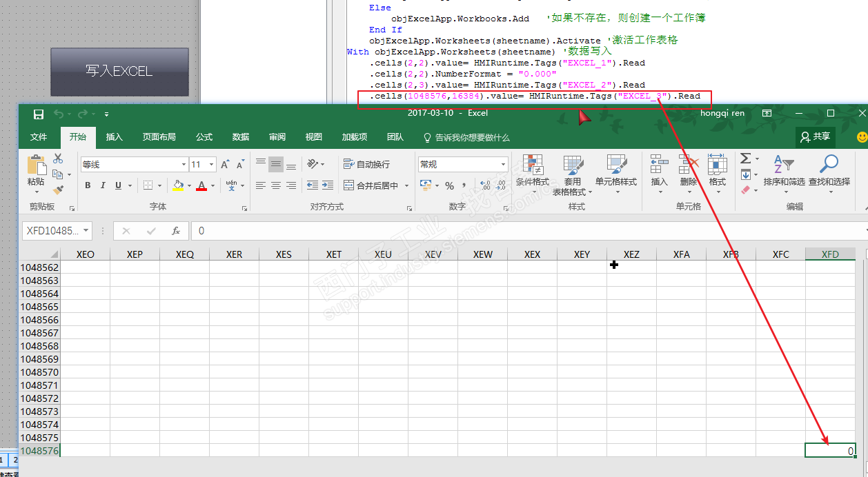
Task: Click the Fill down arrow icon
Action: [x=745, y=175]
